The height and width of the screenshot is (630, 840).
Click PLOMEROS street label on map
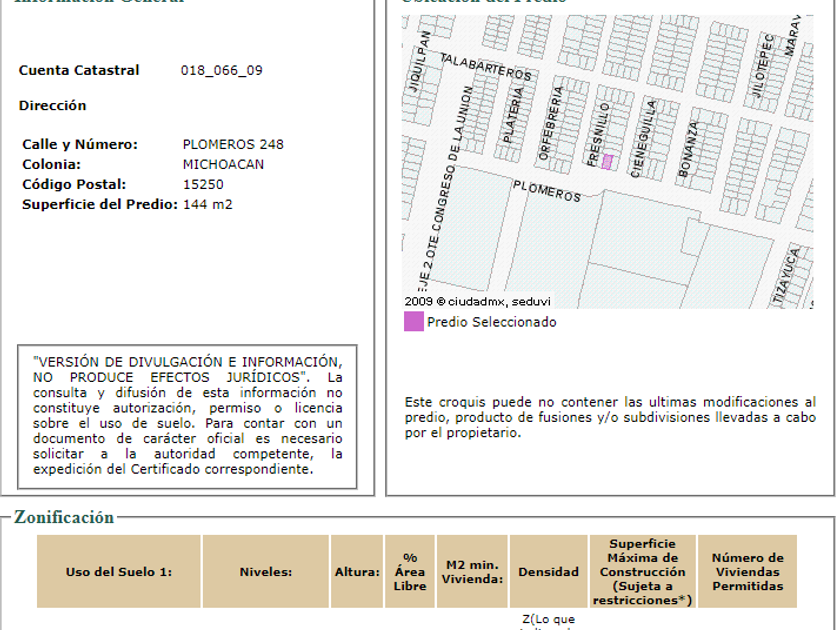coord(546,191)
